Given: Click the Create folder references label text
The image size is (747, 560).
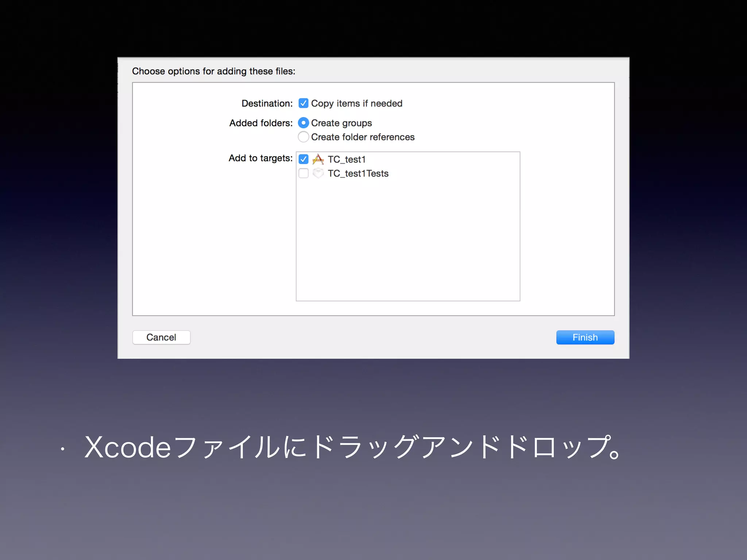Looking at the screenshot, I should 363,137.
